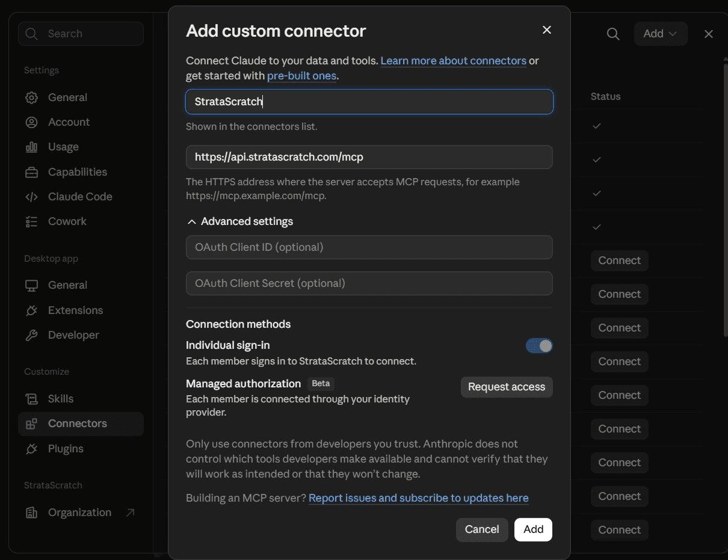Select Skills under Customize

tap(81, 399)
